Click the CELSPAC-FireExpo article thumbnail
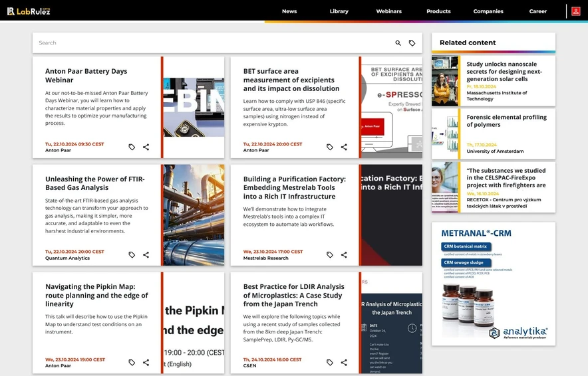 point(445,187)
